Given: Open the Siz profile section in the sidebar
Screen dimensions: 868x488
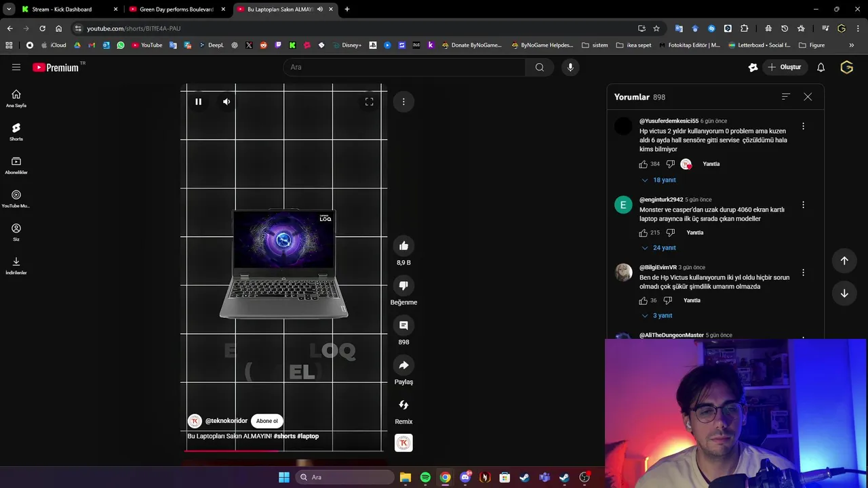Looking at the screenshot, I should pos(16,232).
